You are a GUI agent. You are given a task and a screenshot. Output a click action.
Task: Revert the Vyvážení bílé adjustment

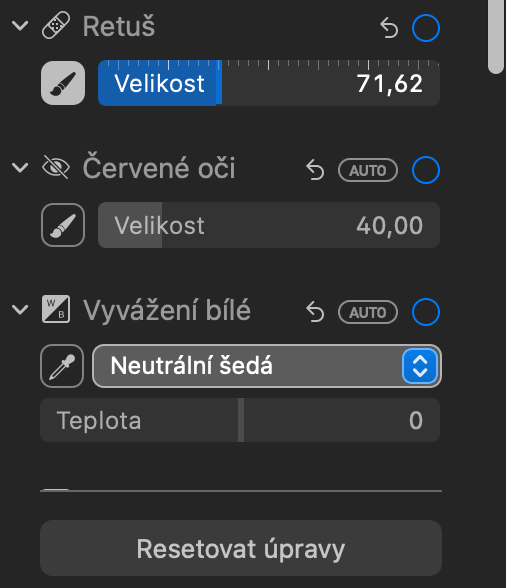tap(315, 312)
